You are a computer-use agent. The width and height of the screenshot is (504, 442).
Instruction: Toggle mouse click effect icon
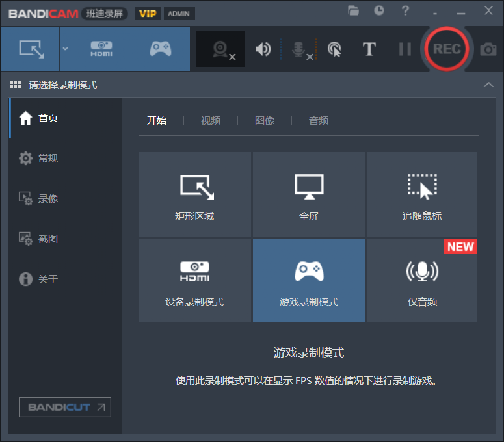334,49
